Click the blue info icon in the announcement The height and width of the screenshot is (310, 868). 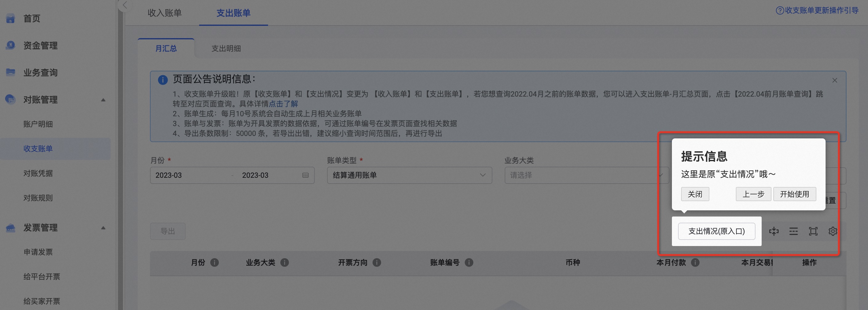(x=163, y=80)
